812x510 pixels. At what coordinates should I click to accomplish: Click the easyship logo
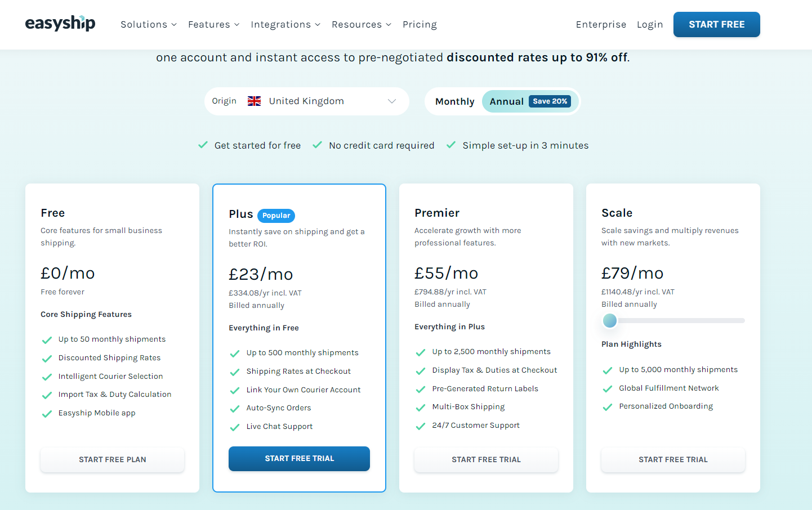pos(60,24)
